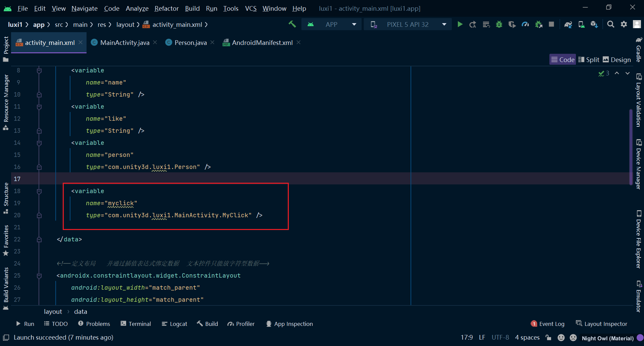Open the Project tool window
The width and height of the screenshot is (644, 346).
[6, 49]
